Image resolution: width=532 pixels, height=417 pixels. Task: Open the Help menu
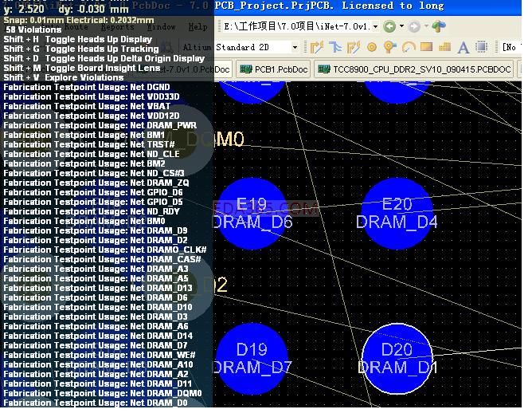click(x=198, y=26)
